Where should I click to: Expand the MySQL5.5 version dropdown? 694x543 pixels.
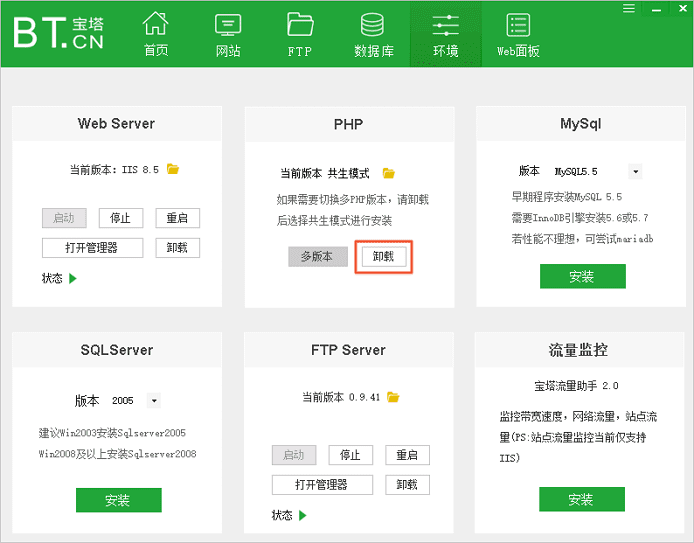635,172
